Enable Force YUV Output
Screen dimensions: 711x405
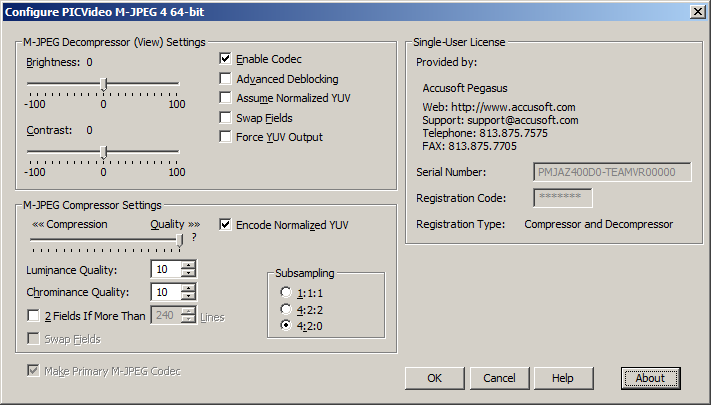pyautogui.click(x=226, y=137)
